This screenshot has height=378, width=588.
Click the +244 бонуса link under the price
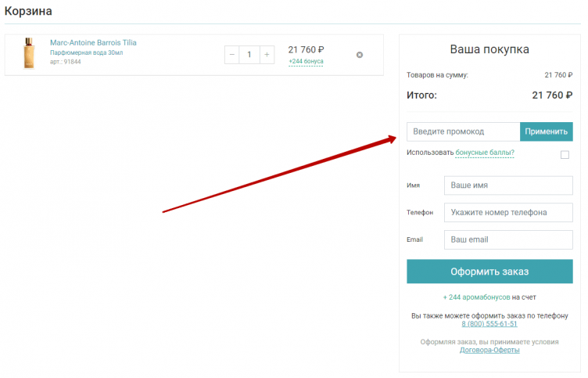click(306, 61)
